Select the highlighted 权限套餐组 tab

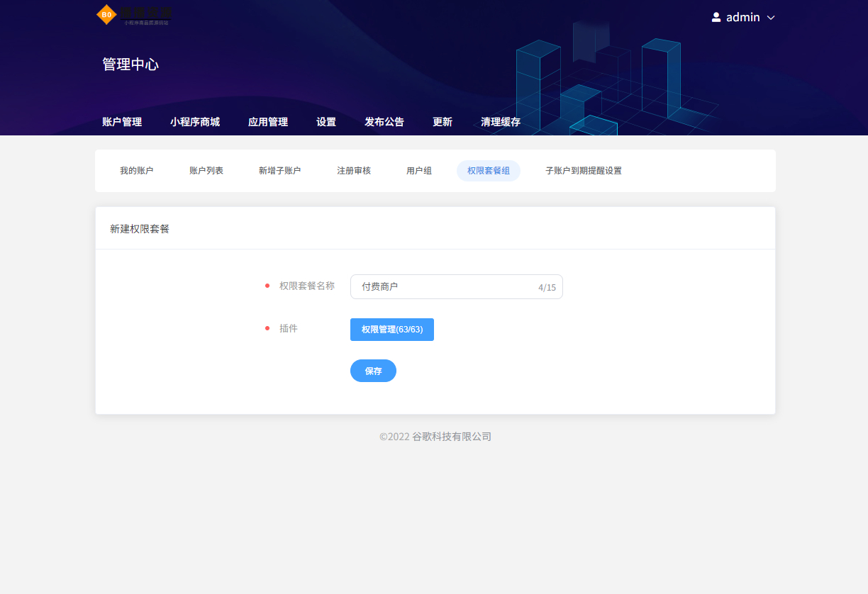[488, 170]
